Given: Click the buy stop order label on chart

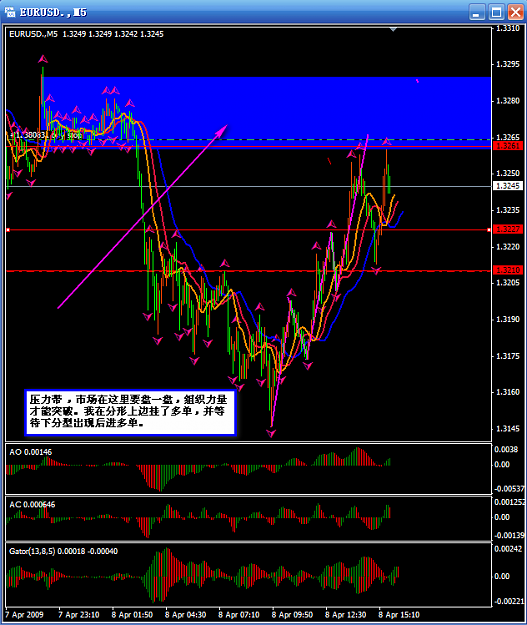Looking at the screenshot, I should [46, 135].
